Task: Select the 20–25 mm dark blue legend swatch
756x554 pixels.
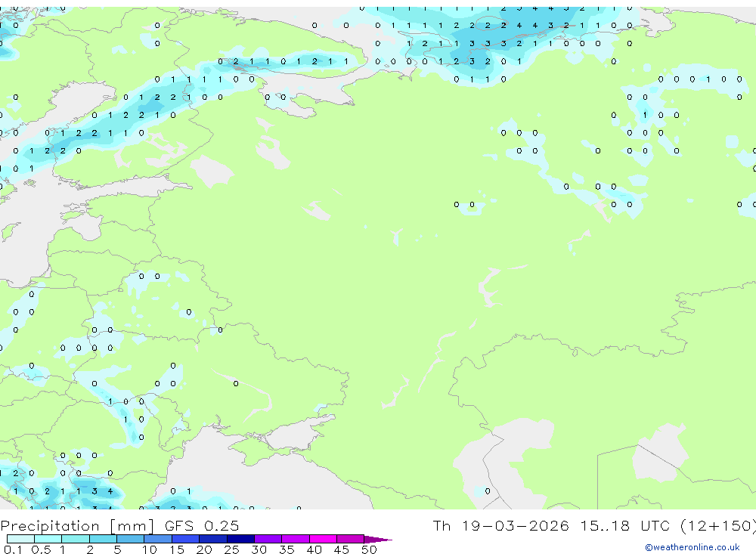Action: coord(212,539)
